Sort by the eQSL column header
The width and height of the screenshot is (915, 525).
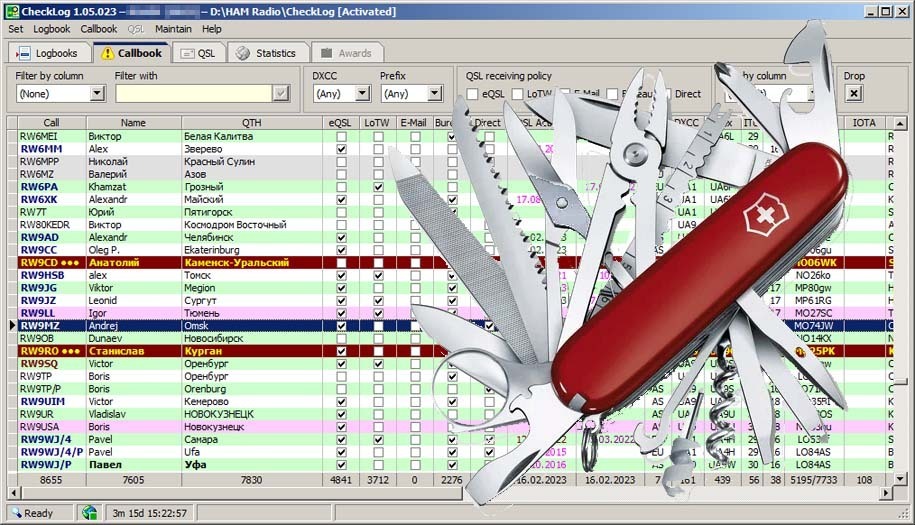(x=341, y=122)
